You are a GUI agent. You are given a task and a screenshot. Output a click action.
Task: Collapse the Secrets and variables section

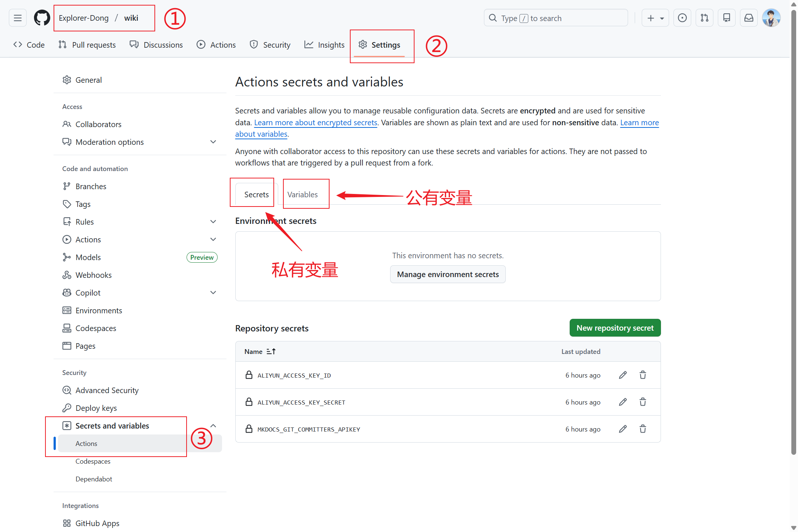coord(213,426)
